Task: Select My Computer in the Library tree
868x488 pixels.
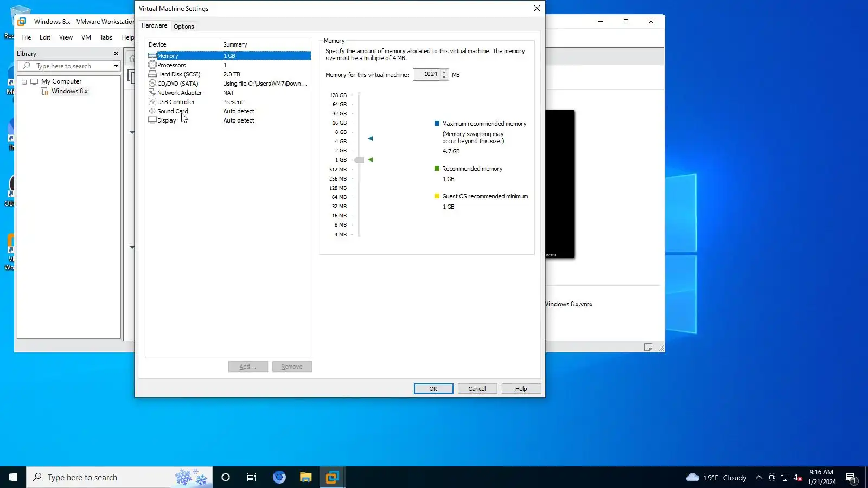Action: coord(61,81)
